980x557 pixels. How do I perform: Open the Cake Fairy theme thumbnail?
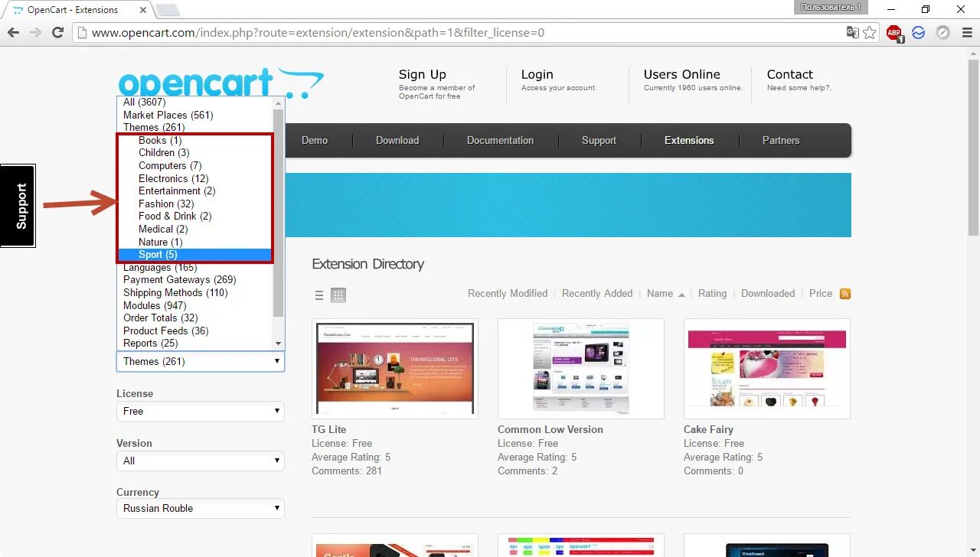[767, 369]
